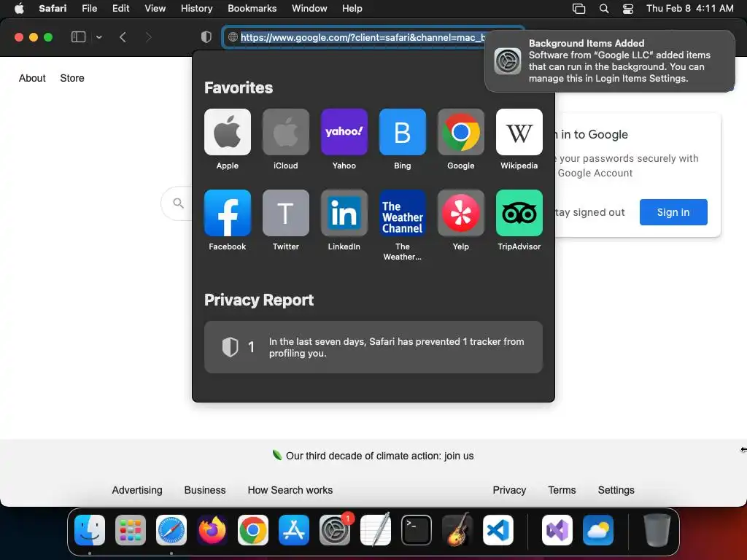Open Stage Manager icon in menu bar

click(x=578, y=9)
